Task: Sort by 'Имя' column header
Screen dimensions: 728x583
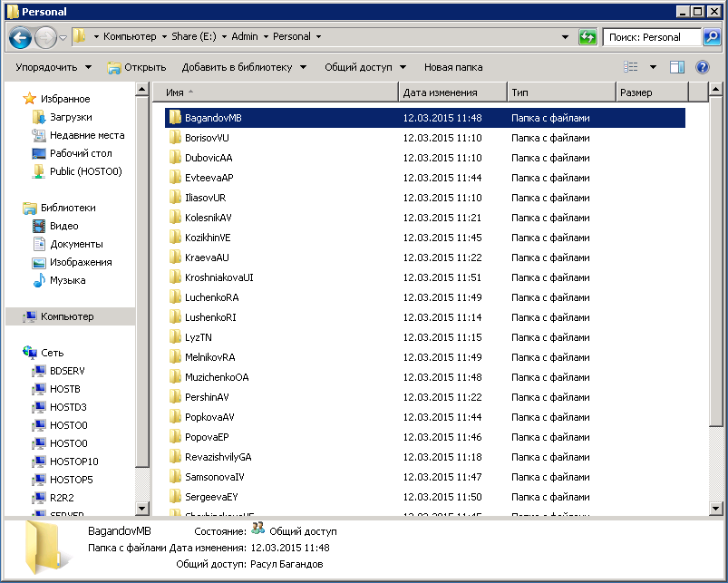Action: pos(276,92)
